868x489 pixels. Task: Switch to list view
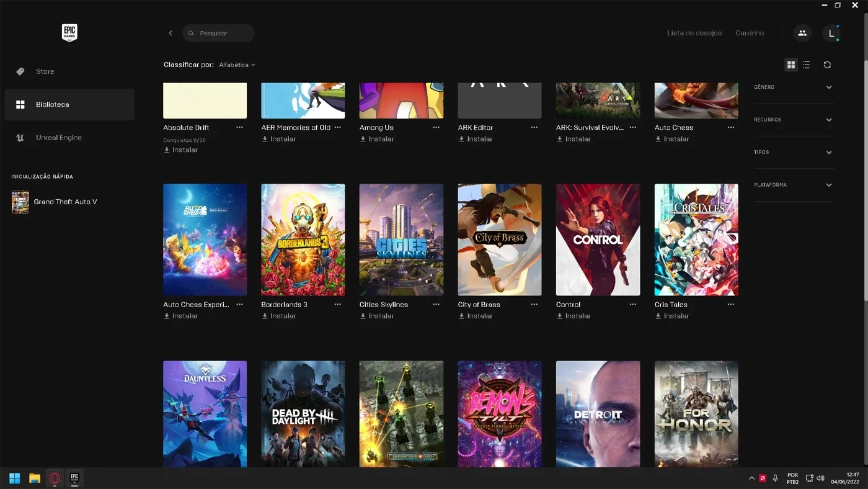tap(806, 65)
